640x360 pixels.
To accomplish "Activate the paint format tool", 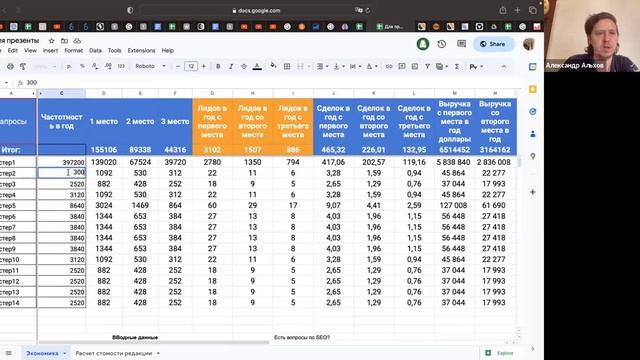I will pos(23,66).
